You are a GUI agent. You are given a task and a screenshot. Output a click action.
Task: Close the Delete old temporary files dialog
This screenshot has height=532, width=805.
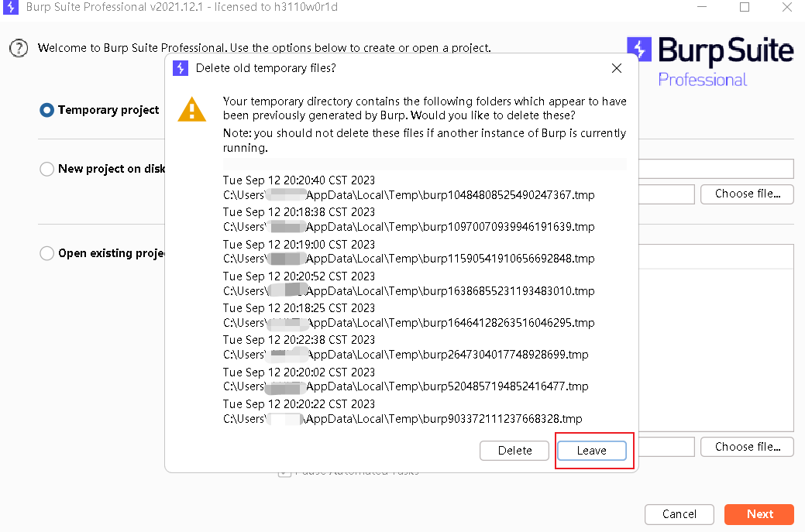click(616, 68)
